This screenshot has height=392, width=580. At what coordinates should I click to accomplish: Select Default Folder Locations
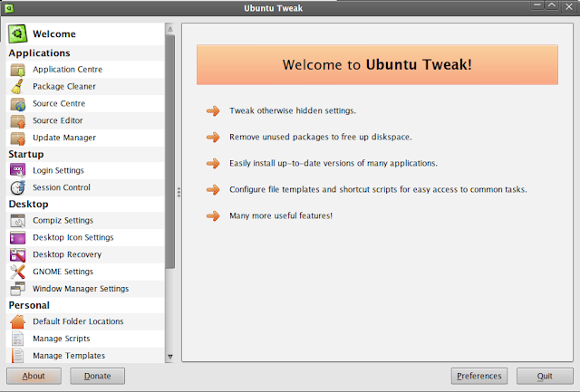point(85,321)
